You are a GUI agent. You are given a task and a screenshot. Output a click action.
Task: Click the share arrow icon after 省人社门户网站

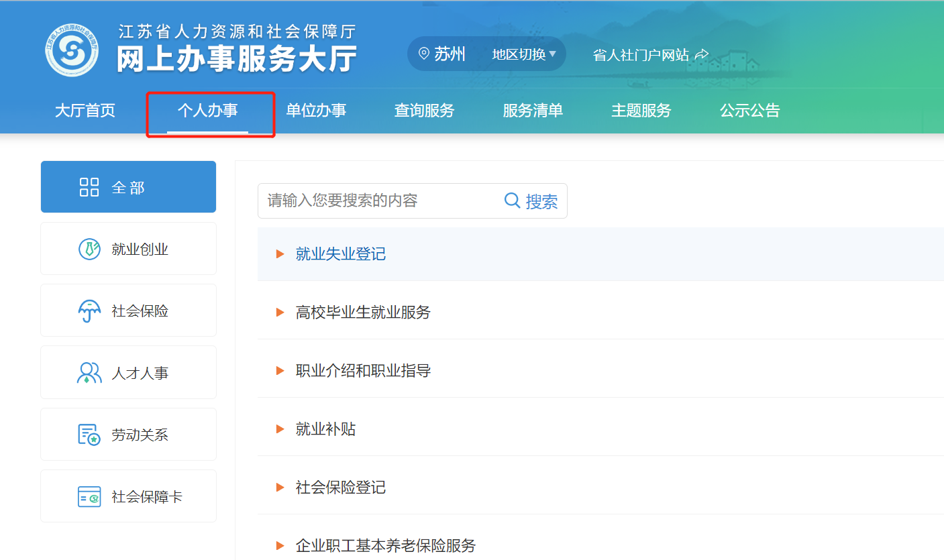[701, 55]
